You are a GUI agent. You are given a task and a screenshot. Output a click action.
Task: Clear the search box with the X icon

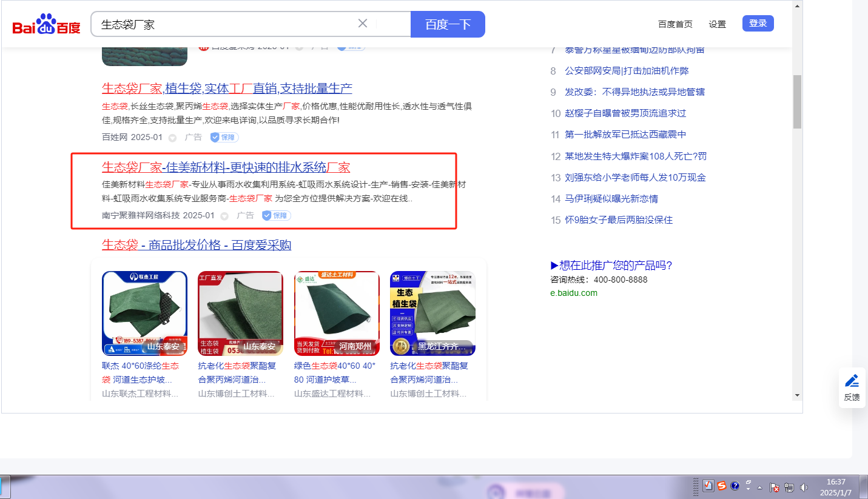pos(363,24)
